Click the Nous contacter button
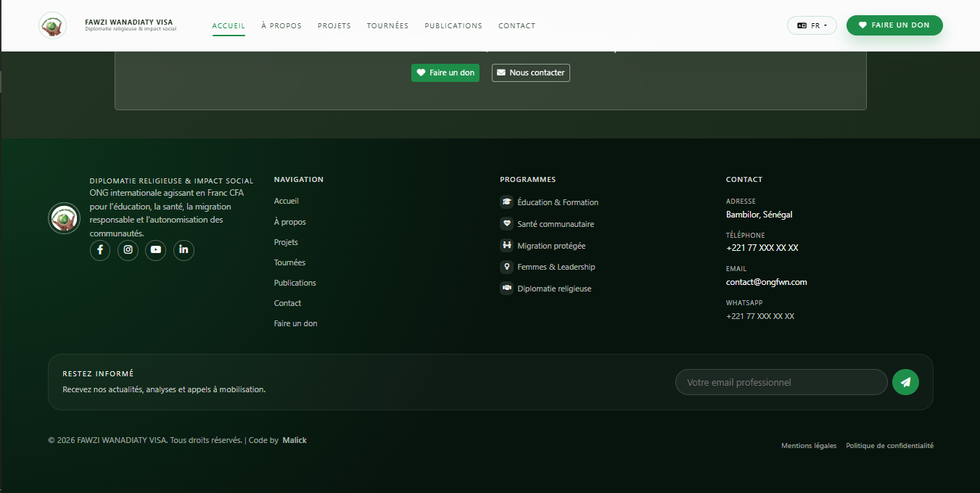The height and width of the screenshot is (493, 980). click(x=531, y=73)
